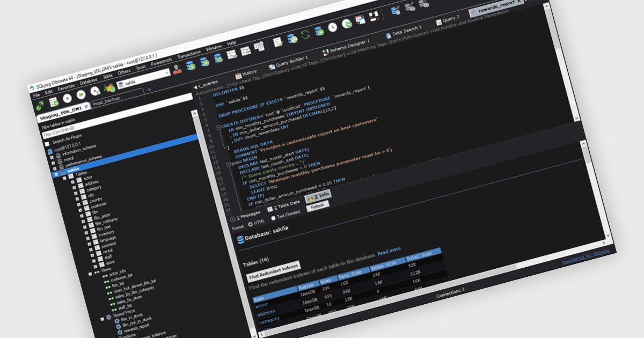Image resolution: width=644 pixels, height=338 pixels.
Task: Execute all queries with double-arrow icon
Action: click(x=82, y=94)
